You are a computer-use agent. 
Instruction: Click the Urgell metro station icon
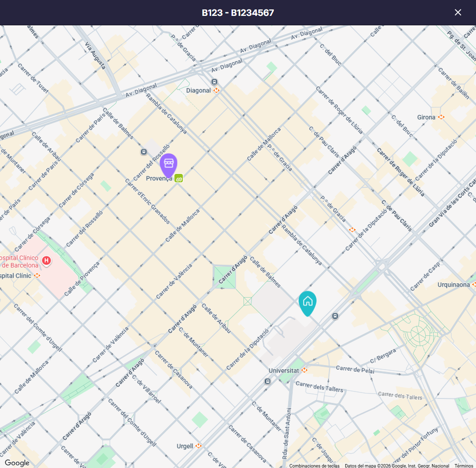(x=198, y=446)
